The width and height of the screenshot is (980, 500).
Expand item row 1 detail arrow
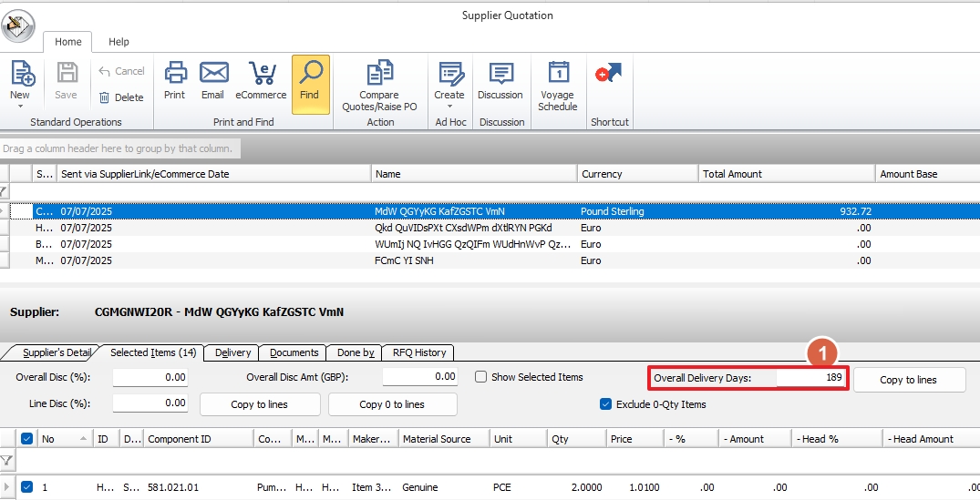click(x=6, y=487)
